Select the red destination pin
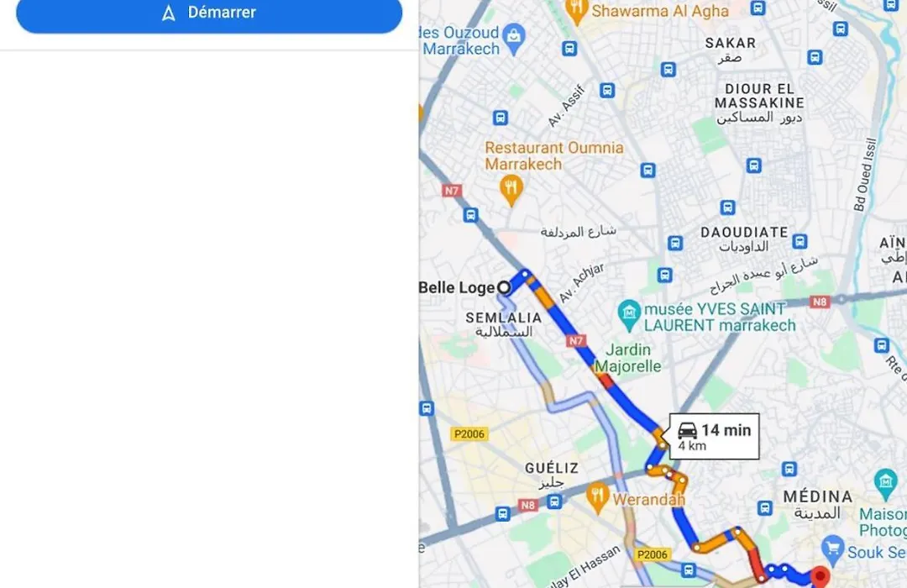 [819, 577]
